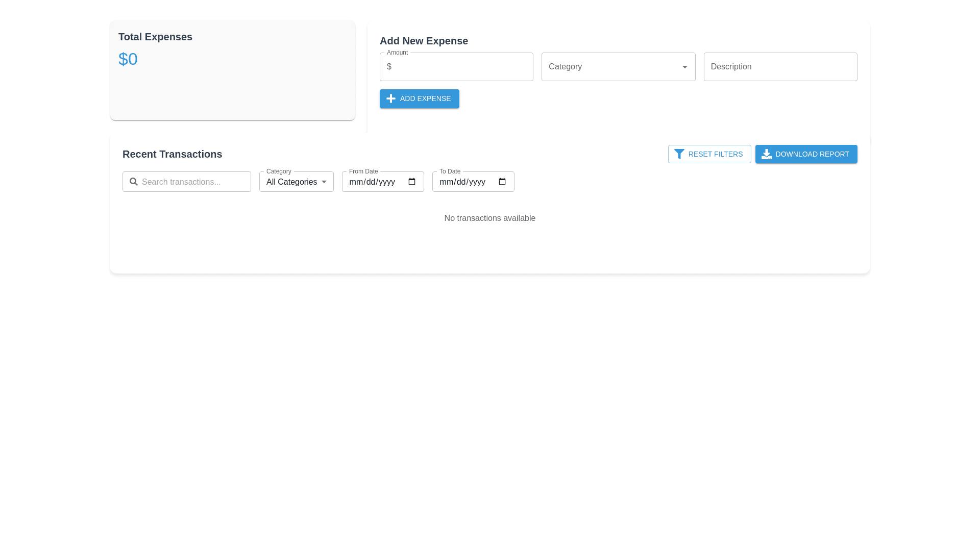This screenshot has height=551, width=980.
Task: Click the plus icon on Add Expense
Action: [391, 98]
